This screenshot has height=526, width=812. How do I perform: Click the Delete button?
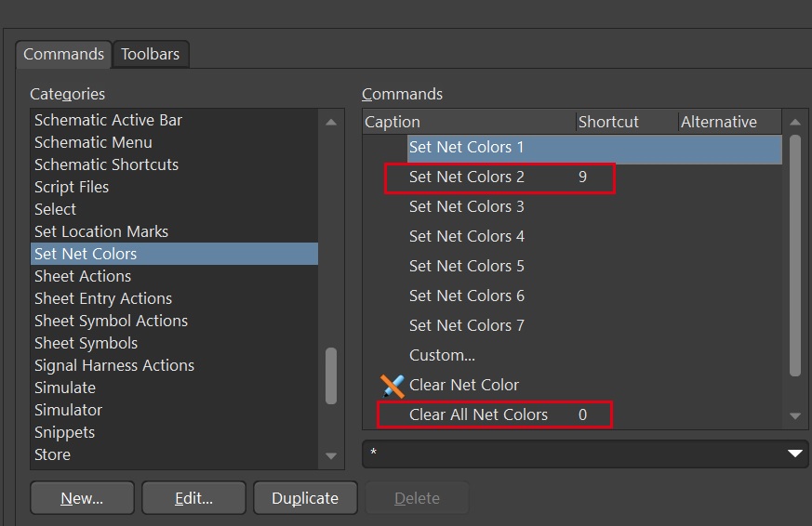[417, 498]
